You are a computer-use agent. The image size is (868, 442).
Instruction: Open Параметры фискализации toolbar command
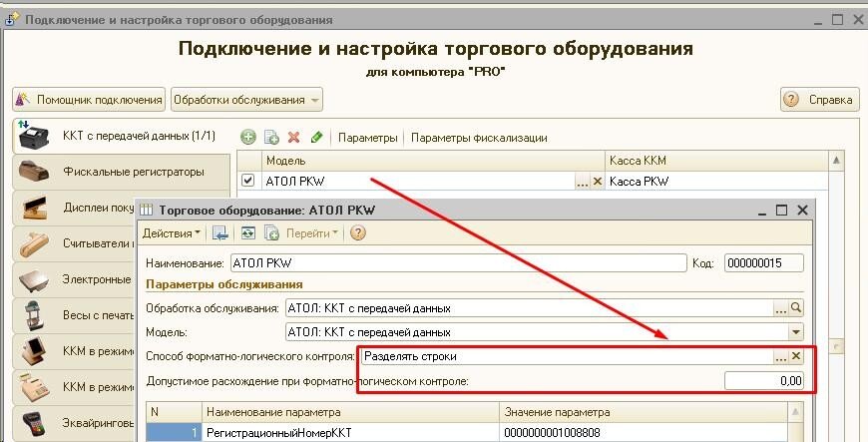coord(479,138)
